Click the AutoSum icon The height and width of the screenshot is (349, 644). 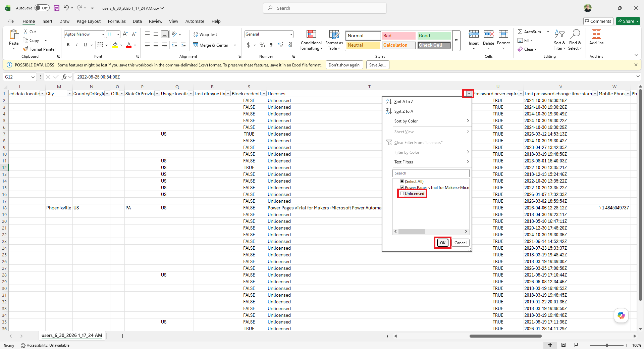pos(520,32)
